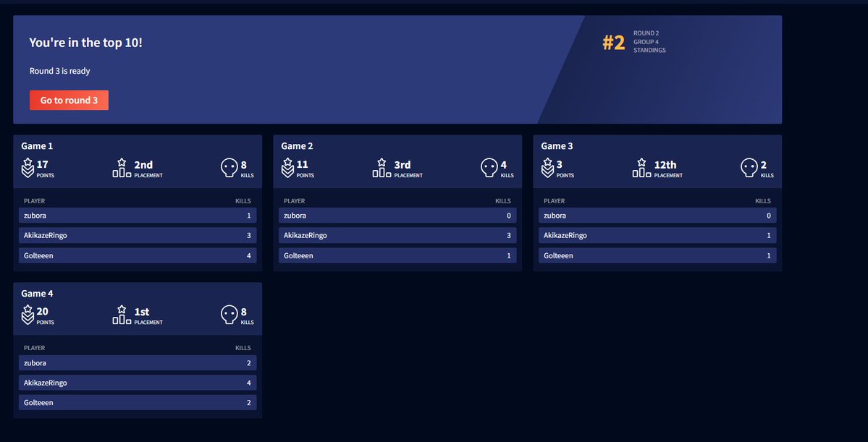
Task: Click 11 points value in Game 2
Action: click(x=303, y=165)
